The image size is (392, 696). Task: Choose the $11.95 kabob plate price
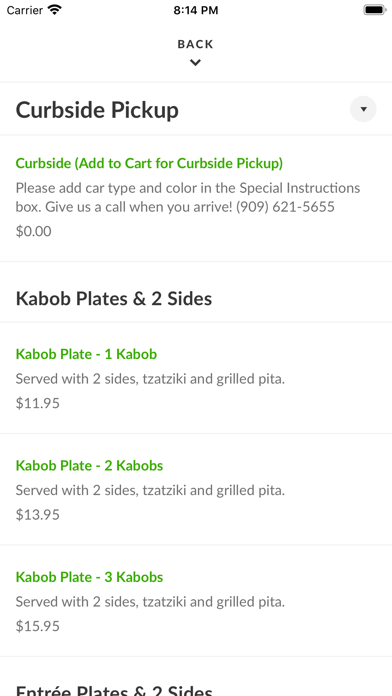click(x=38, y=403)
